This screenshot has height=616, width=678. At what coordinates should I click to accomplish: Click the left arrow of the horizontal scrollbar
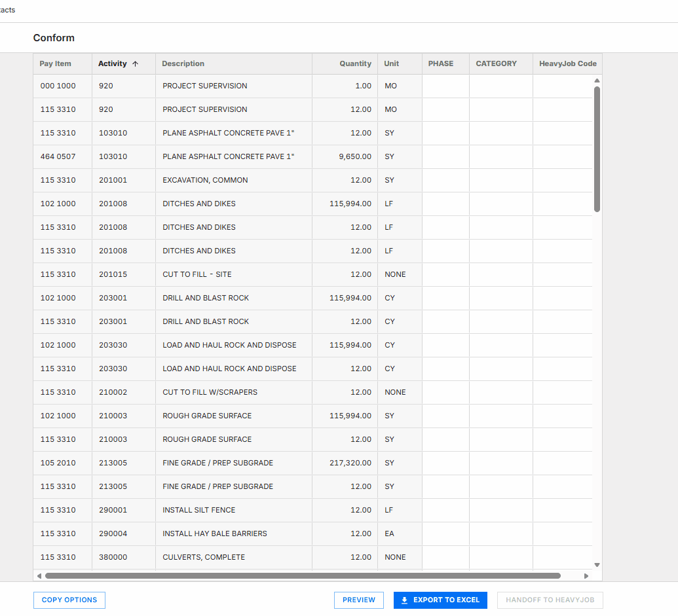tap(40, 576)
